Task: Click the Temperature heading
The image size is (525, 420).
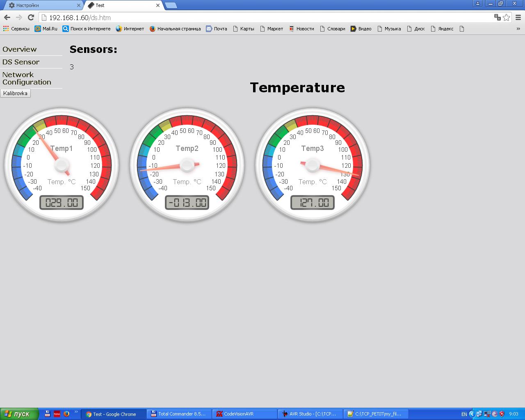Action: point(297,87)
